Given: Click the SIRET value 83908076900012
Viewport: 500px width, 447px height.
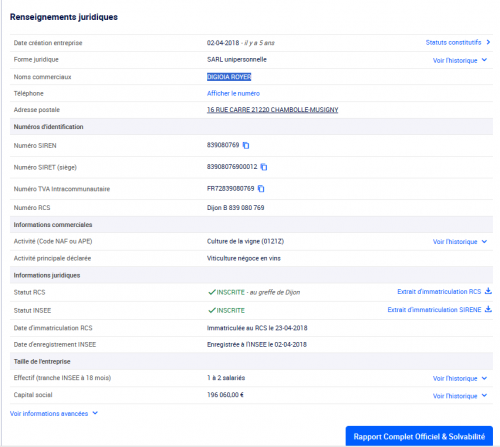Looking at the screenshot, I should point(232,166).
